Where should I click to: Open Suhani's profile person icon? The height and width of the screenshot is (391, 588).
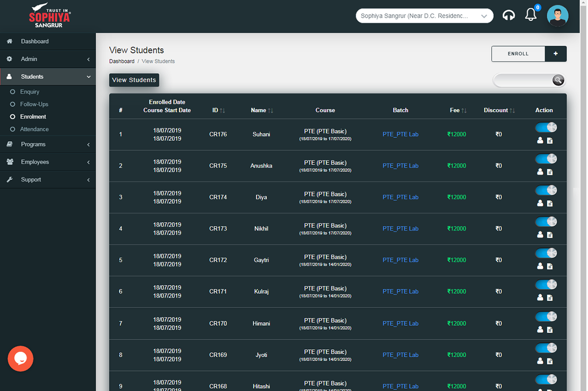[540, 140]
